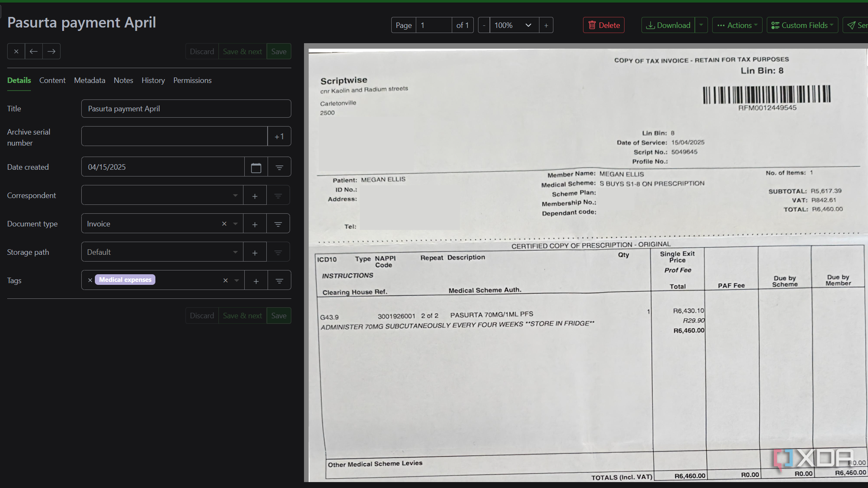Image resolution: width=868 pixels, height=488 pixels.
Task: Edit the Title input field
Action: coord(186,109)
